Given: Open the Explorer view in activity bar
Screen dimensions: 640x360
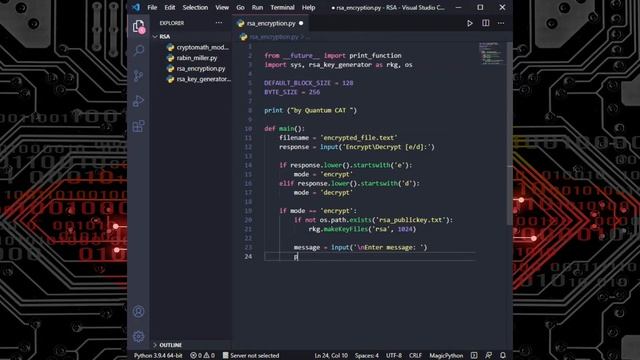Looking at the screenshot, I should point(139,27).
